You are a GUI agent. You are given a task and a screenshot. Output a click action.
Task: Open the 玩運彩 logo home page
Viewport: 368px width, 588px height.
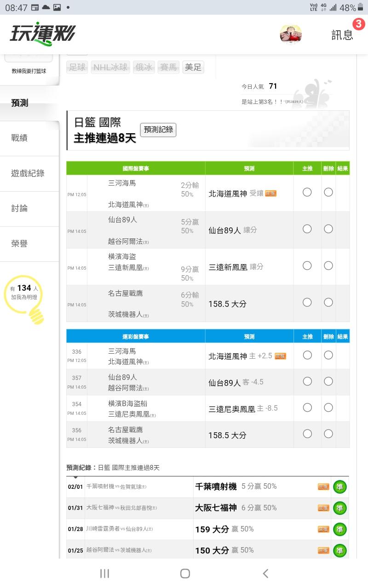point(42,34)
